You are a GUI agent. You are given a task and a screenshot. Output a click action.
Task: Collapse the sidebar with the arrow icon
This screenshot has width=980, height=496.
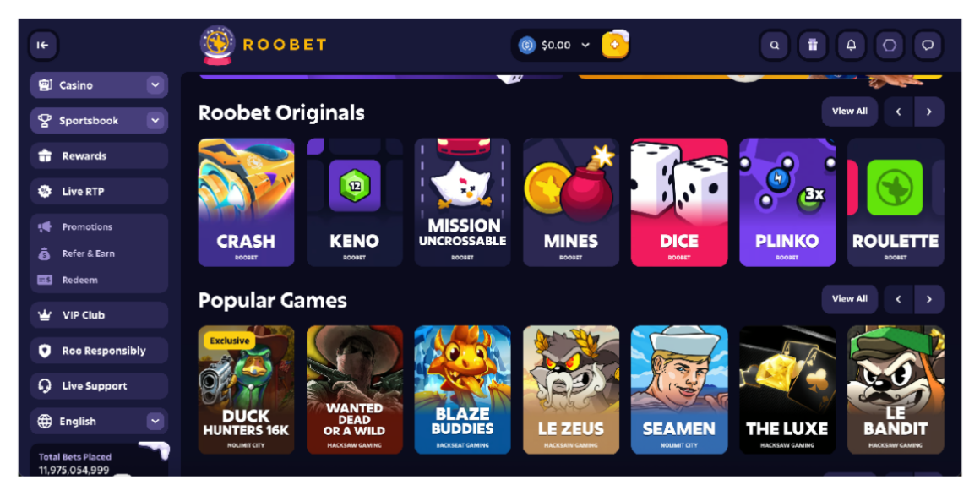pos(43,45)
